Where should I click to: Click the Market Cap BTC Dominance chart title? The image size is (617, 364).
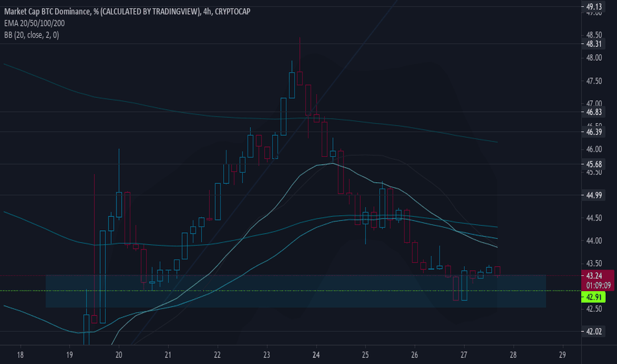[x=127, y=11]
